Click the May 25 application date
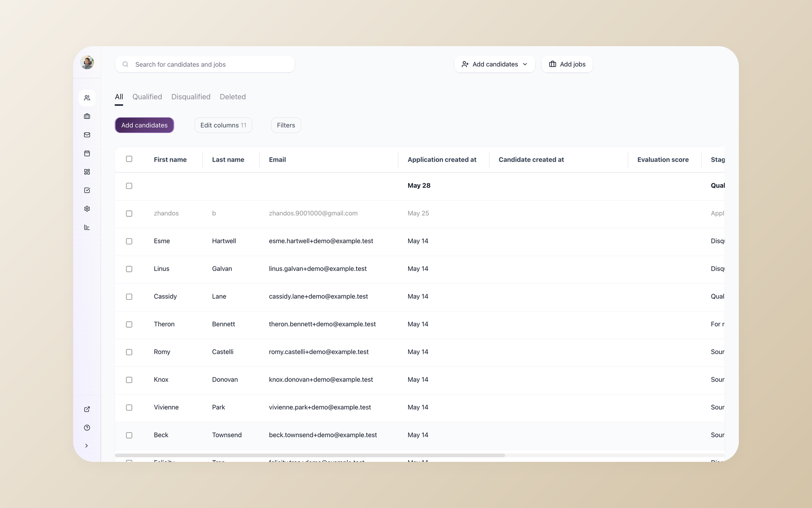This screenshot has width=812, height=508. pyautogui.click(x=418, y=213)
